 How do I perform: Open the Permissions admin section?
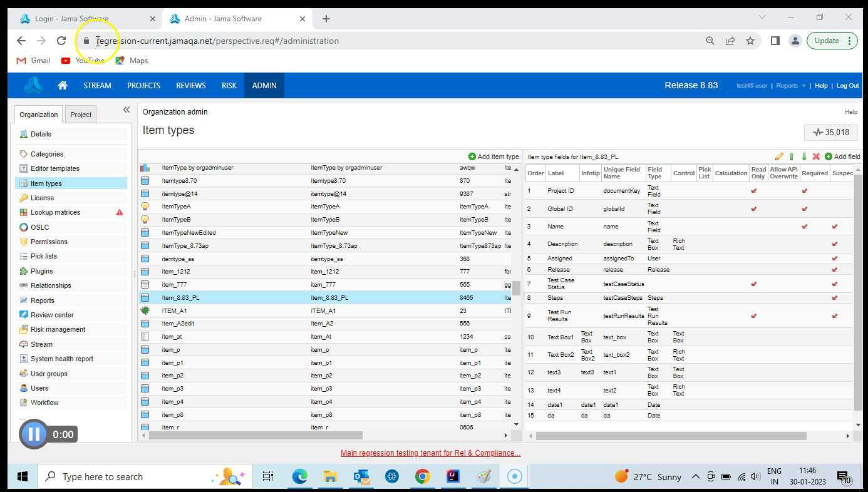coord(48,242)
